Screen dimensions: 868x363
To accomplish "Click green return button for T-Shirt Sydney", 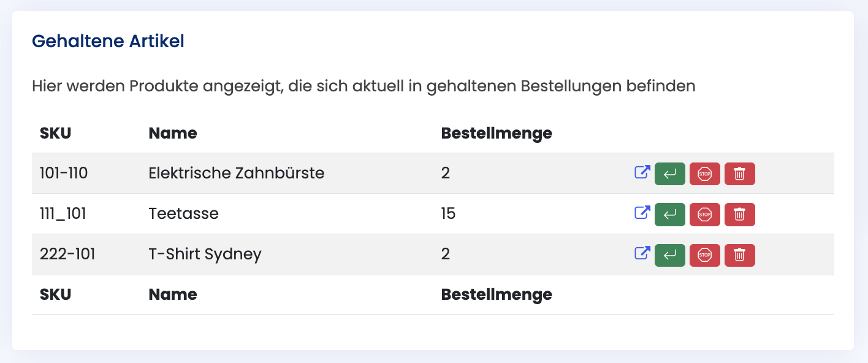I will pyautogui.click(x=670, y=254).
